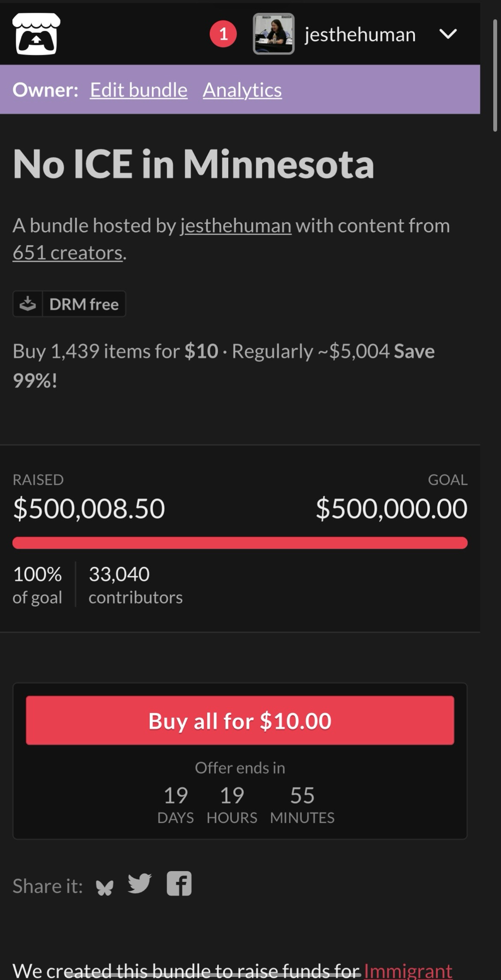Click the jesthehuman profile avatar
The image size is (501, 980).
(273, 34)
